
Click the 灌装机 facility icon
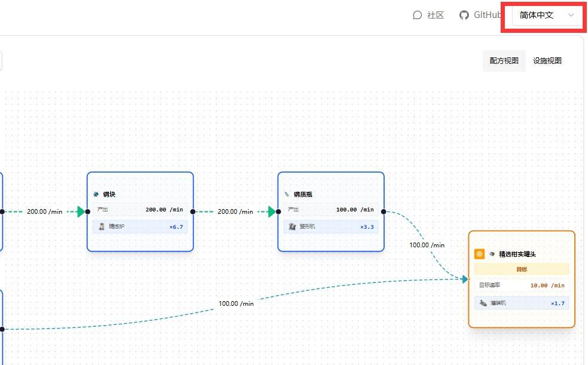coord(483,303)
